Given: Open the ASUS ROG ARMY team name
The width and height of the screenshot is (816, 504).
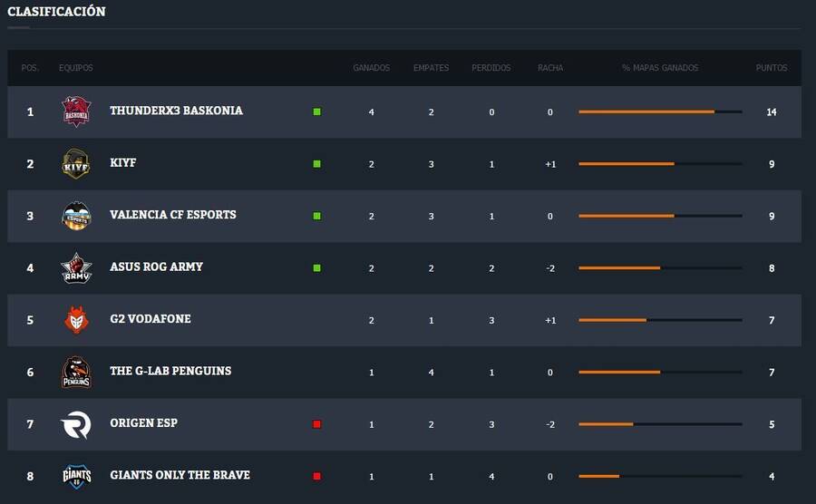Looking at the screenshot, I should (156, 267).
